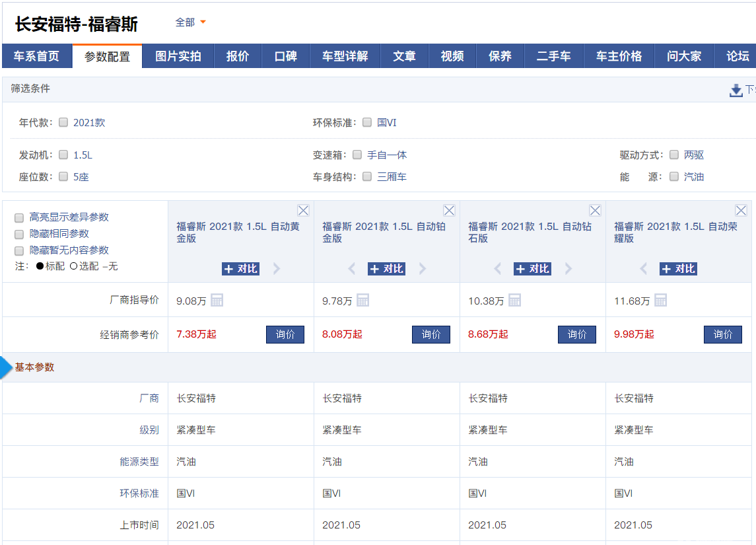The width and height of the screenshot is (756, 545).
Task: Click the 能源类型 row label
Action: coord(139,462)
